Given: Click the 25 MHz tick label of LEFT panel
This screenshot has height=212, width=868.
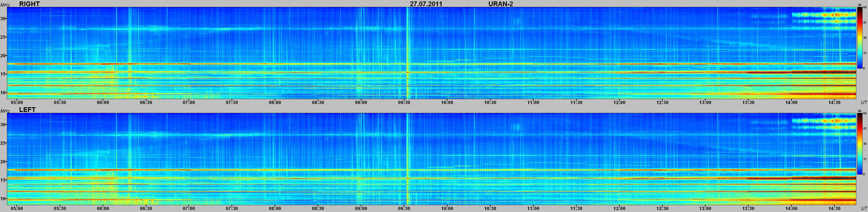Looking at the screenshot, I should click(x=3, y=143).
